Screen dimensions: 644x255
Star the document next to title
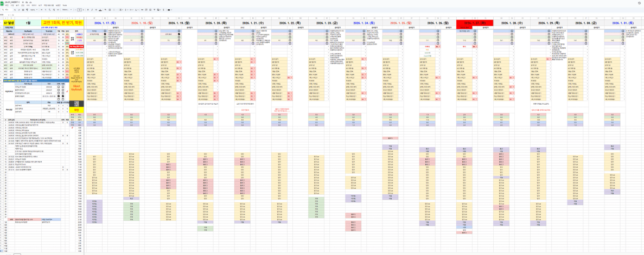click(23, 3)
